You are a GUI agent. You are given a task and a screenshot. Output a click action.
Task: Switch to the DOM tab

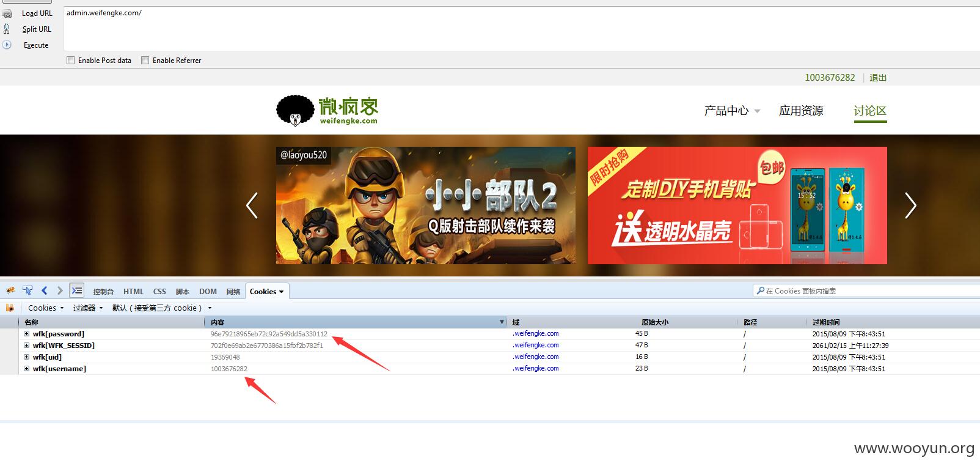point(208,292)
